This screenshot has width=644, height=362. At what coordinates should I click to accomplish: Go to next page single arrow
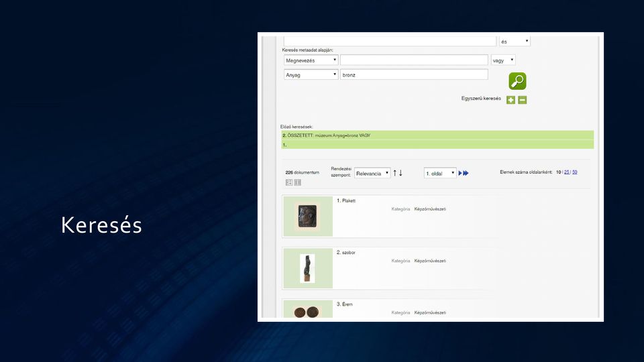[x=460, y=173]
